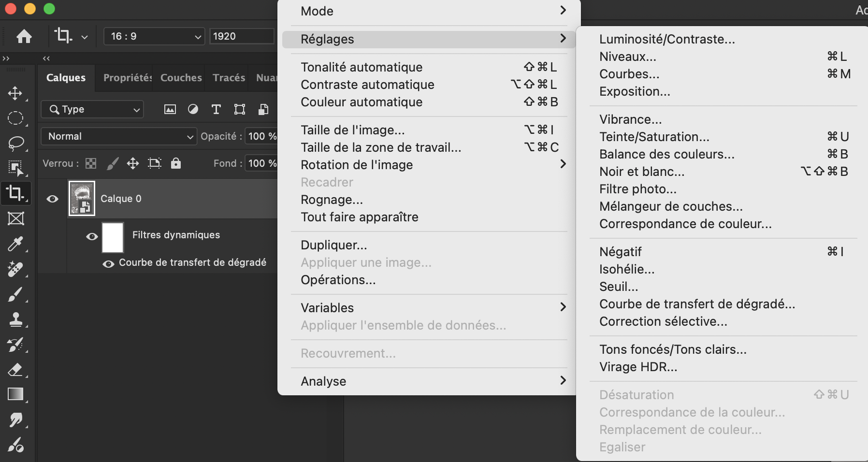
Task: Activate the Crop tool
Action: [x=16, y=193]
